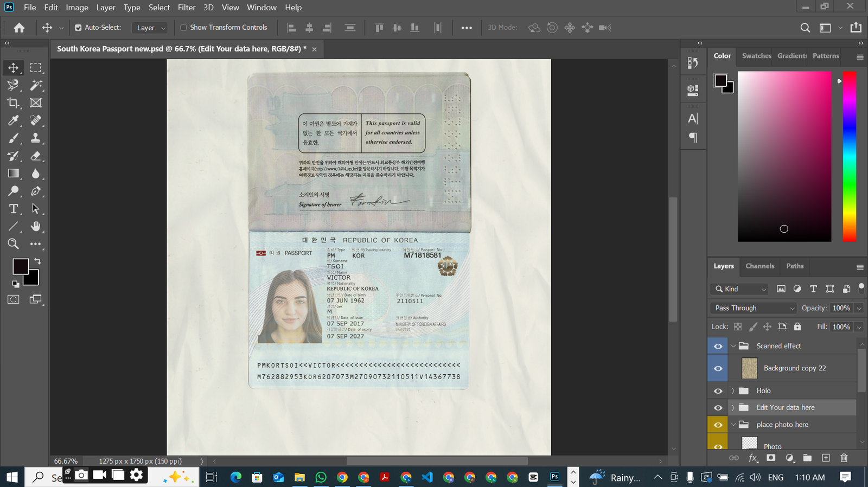The width and height of the screenshot is (868, 487).
Task: Select the Eraser tool
Action: tap(36, 156)
